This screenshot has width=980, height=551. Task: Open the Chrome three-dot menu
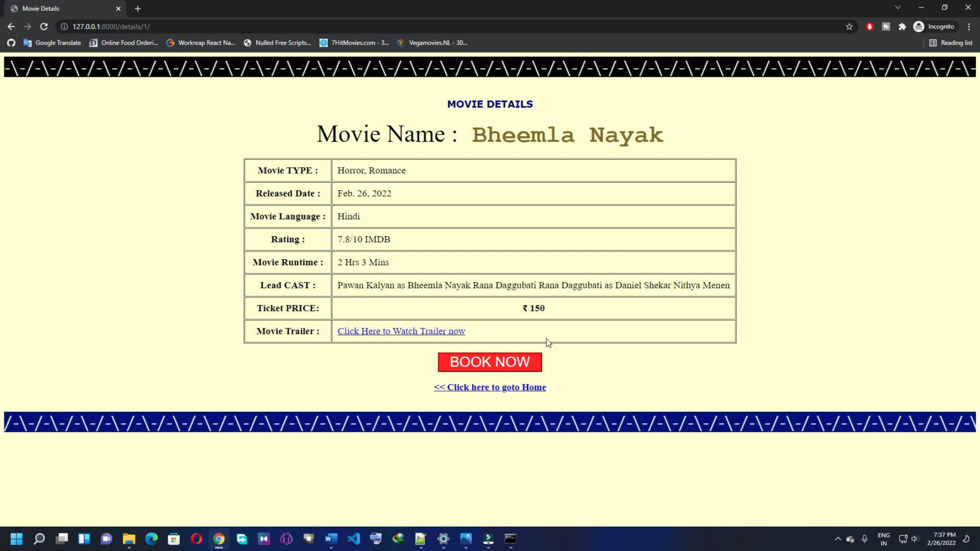(969, 27)
